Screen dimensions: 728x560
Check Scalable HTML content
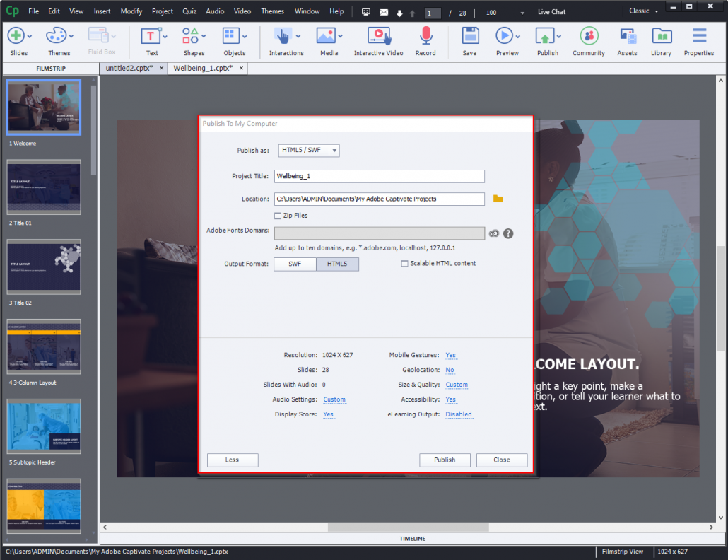click(x=404, y=264)
